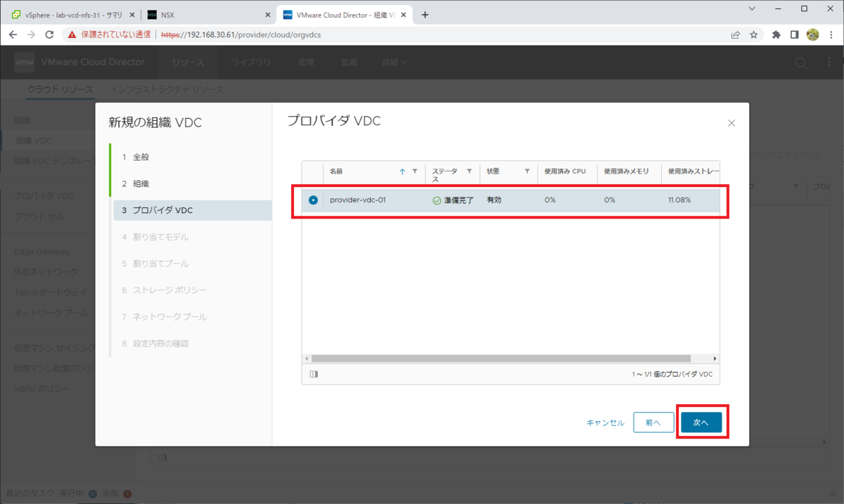This screenshot has height=504, width=844.
Task: Open the 監視 top menu
Action: pyautogui.click(x=350, y=63)
